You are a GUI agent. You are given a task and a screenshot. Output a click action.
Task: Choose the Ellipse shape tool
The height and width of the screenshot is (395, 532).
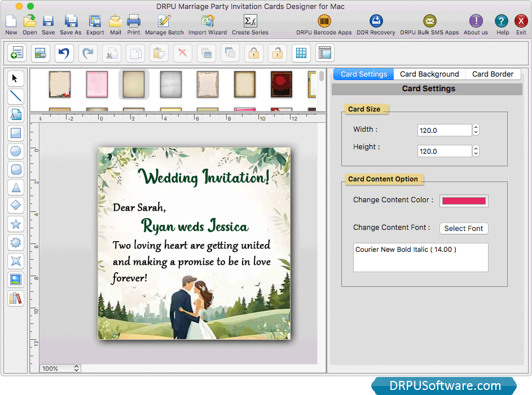pyautogui.click(x=15, y=151)
